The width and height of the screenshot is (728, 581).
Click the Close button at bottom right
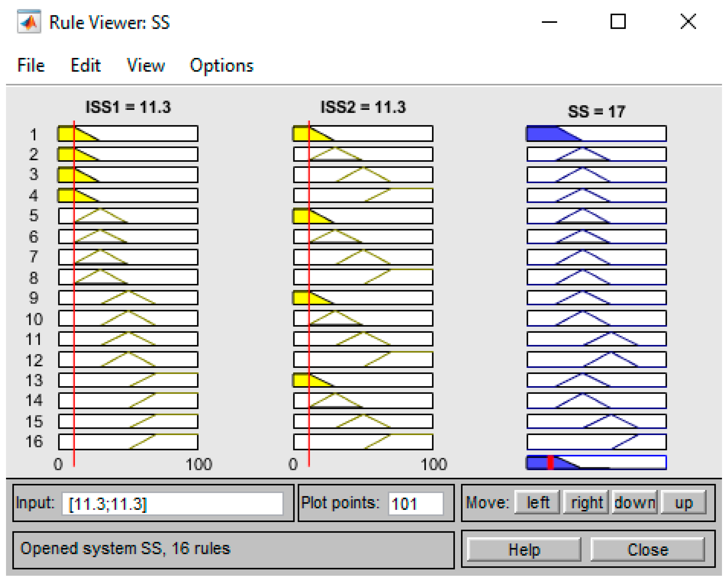click(648, 550)
